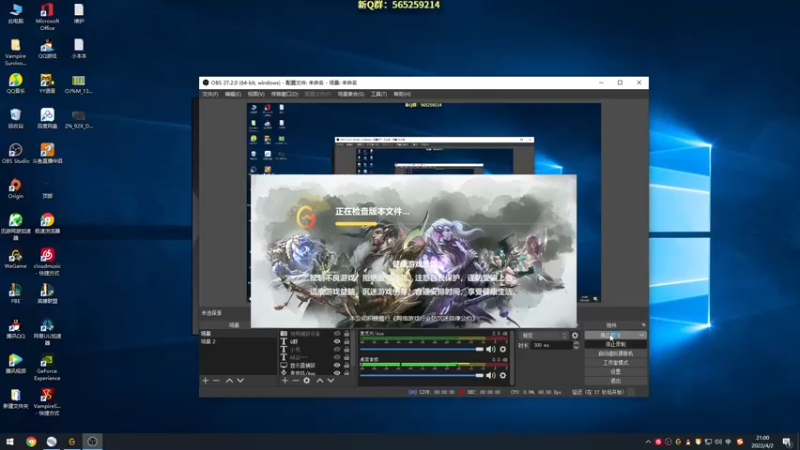Open source properties via gear icon
Screen dimensions: 800x450
click(307, 381)
